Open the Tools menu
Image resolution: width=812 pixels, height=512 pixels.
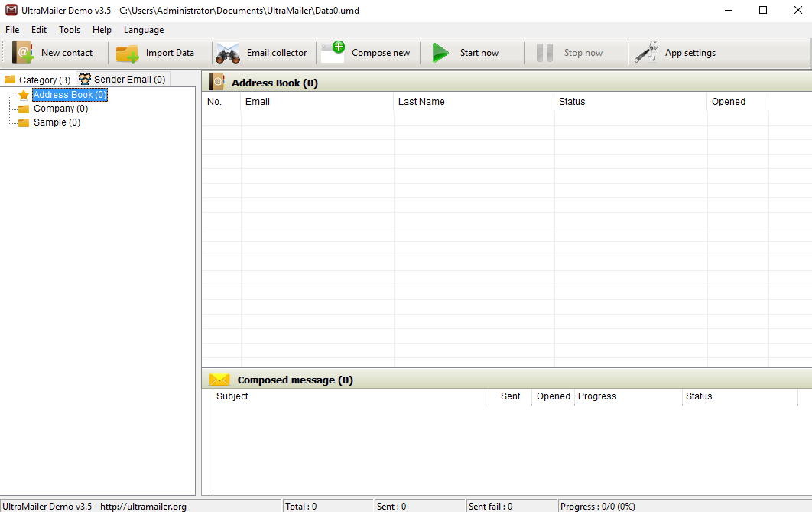(69, 30)
